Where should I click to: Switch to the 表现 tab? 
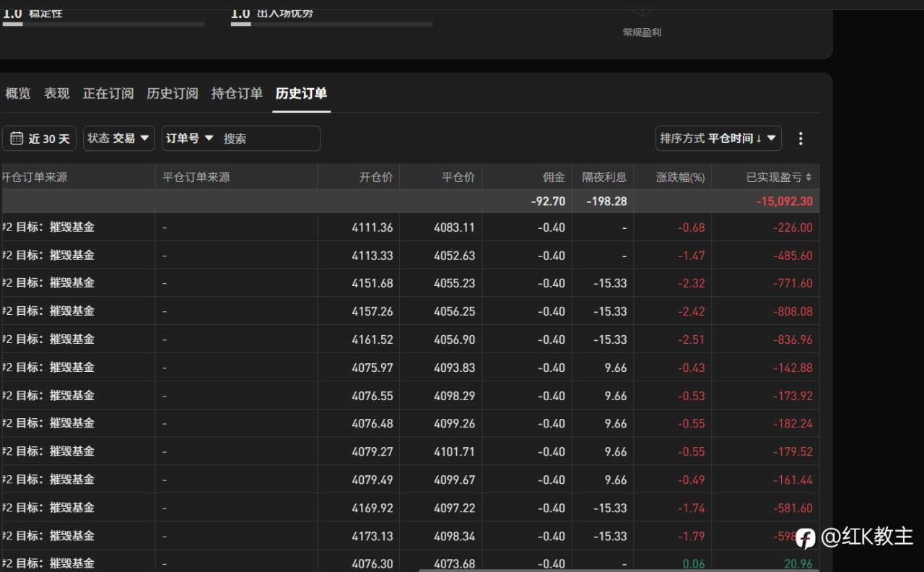click(57, 93)
